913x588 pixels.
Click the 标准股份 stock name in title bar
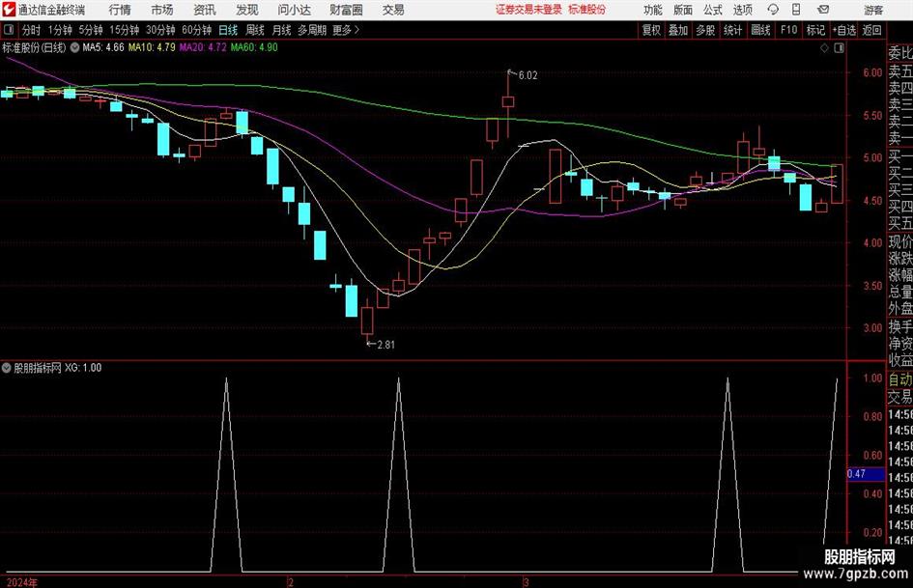click(587, 10)
